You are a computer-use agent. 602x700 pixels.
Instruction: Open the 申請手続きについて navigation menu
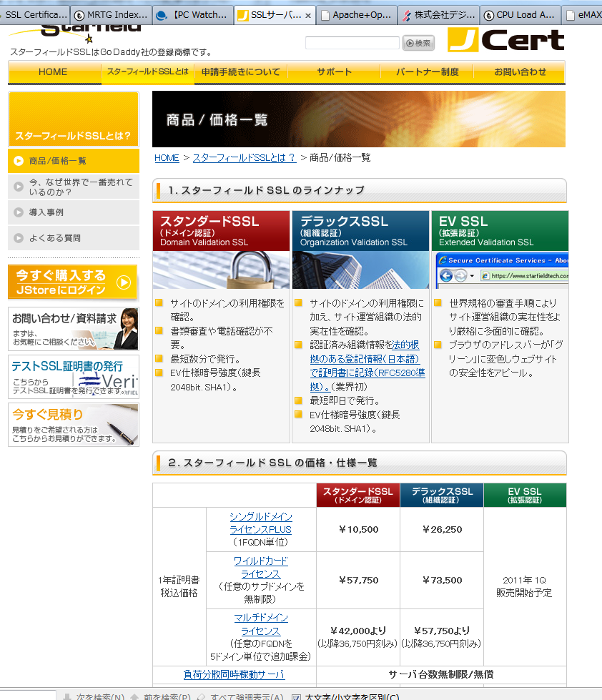click(x=240, y=72)
